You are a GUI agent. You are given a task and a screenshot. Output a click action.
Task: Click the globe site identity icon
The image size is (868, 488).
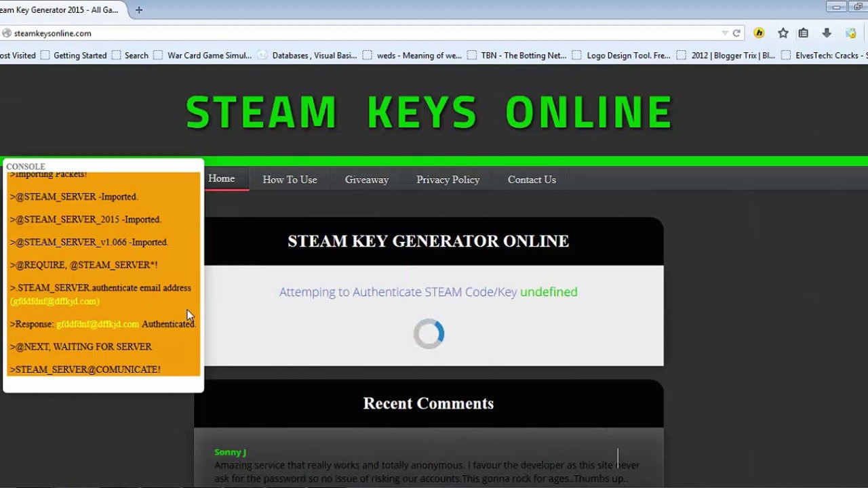coord(6,33)
